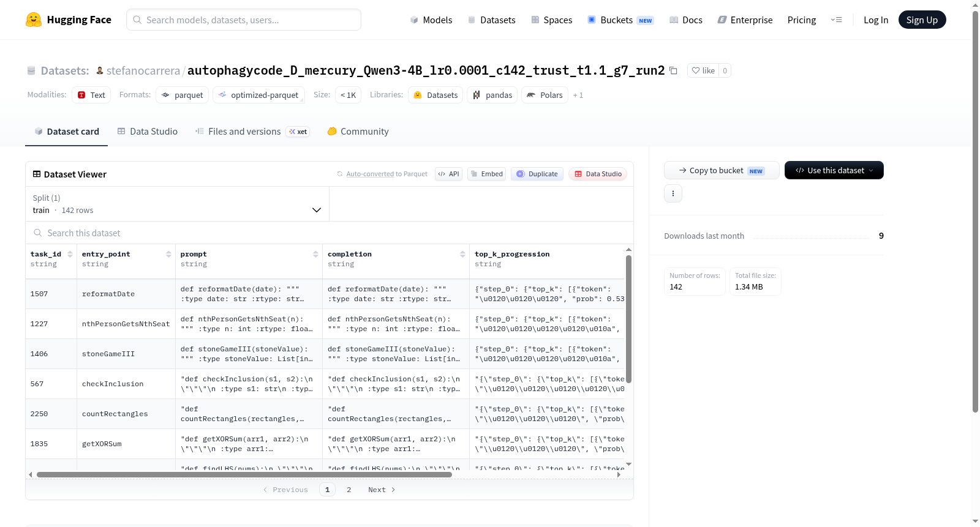Open Spaces in the top navigation

551,20
